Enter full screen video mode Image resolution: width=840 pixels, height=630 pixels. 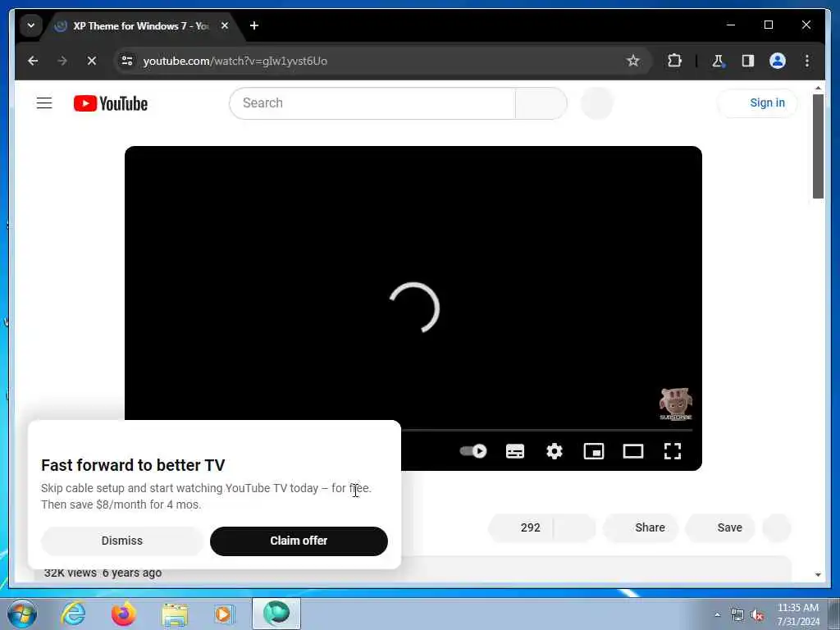coord(673,451)
